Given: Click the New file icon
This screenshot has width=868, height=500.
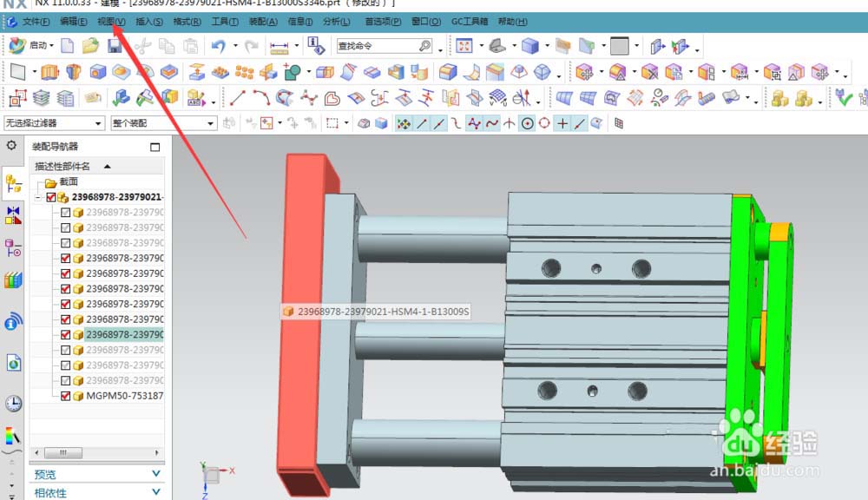Looking at the screenshot, I should coord(68,45).
